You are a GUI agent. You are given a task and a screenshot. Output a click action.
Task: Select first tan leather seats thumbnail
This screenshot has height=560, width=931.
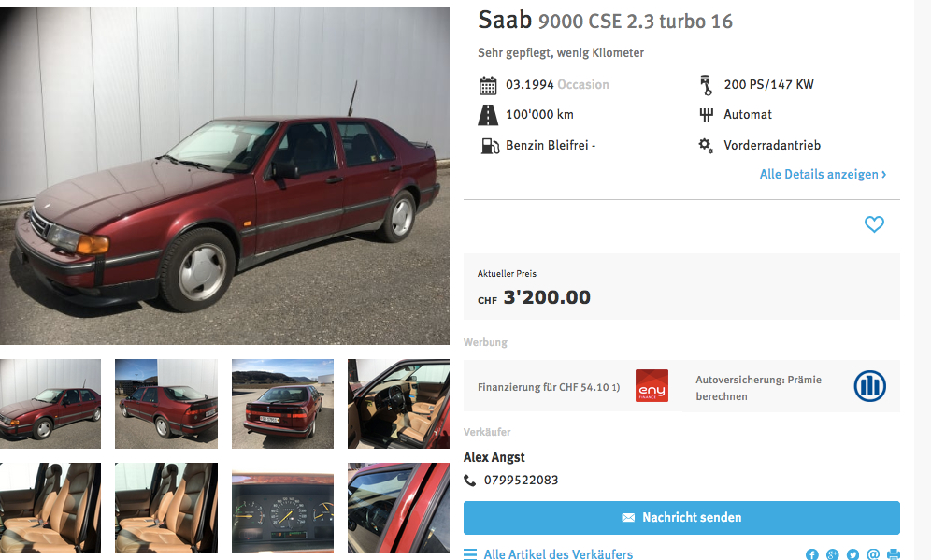[50, 509]
